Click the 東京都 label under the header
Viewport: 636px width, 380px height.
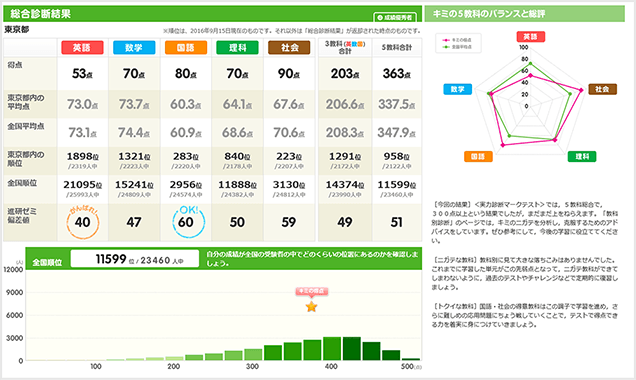pyautogui.click(x=17, y=30)
